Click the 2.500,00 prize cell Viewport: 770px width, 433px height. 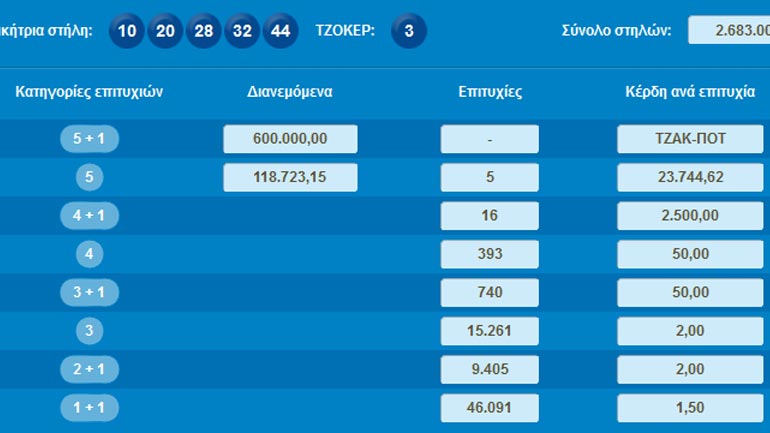690,216
